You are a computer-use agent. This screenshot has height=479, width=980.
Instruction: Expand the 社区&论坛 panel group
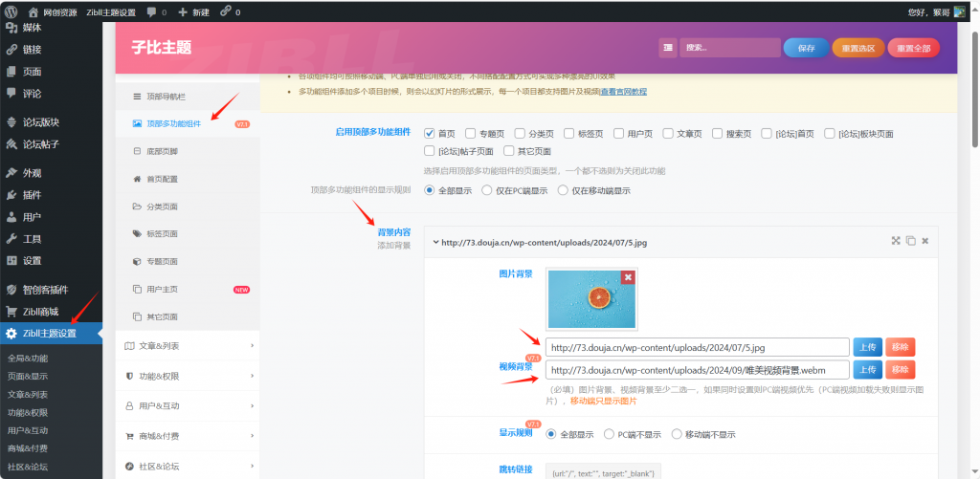(188, 466)
